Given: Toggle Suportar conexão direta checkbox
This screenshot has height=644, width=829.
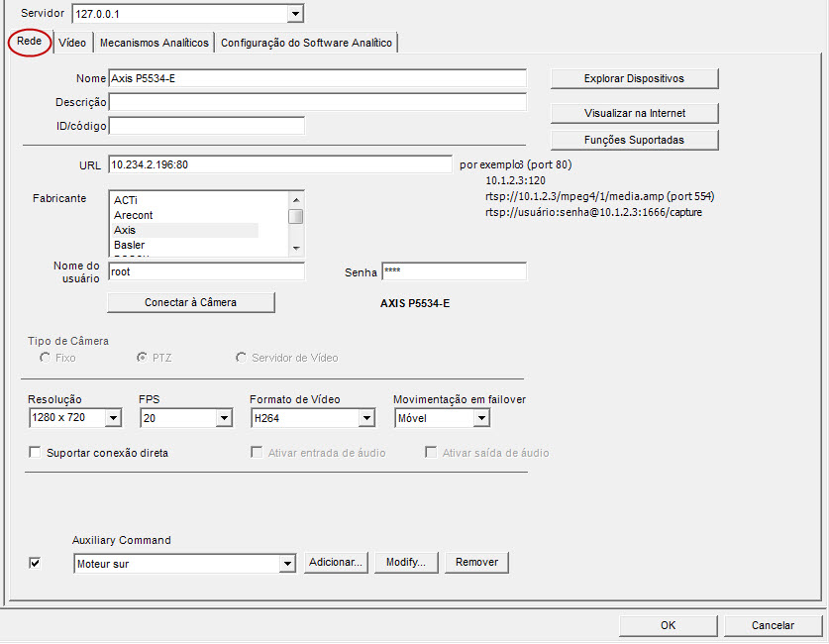Looking at the screenshot, I should (35, 453).
